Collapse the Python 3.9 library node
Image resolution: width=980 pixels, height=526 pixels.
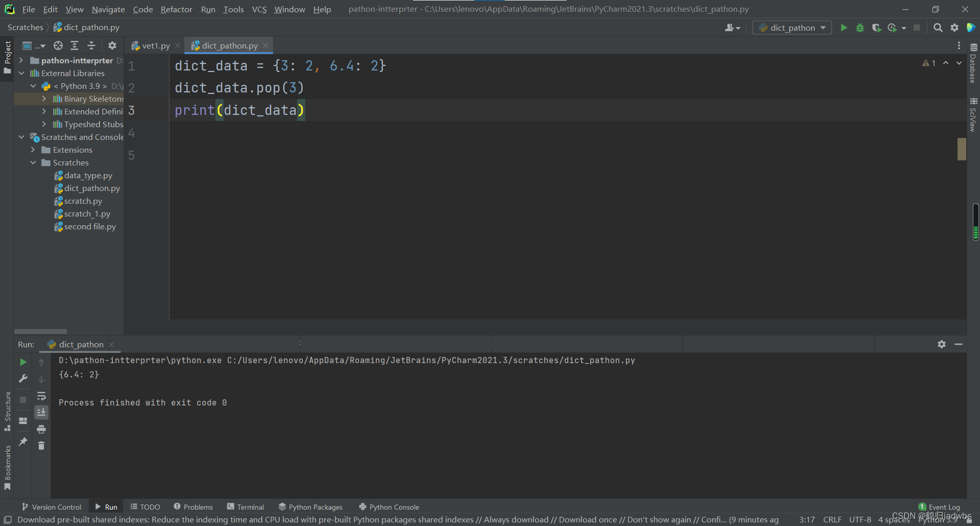coord(33,86)
